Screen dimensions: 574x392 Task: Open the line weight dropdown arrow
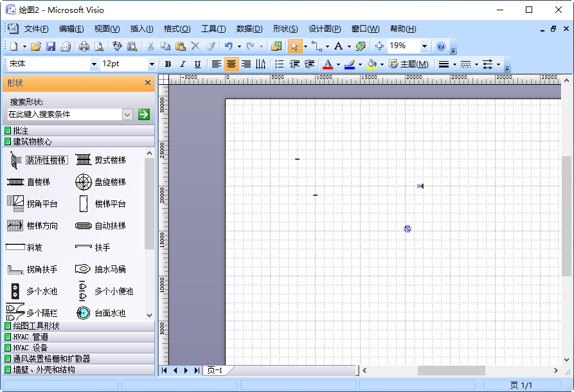(454, 64)
